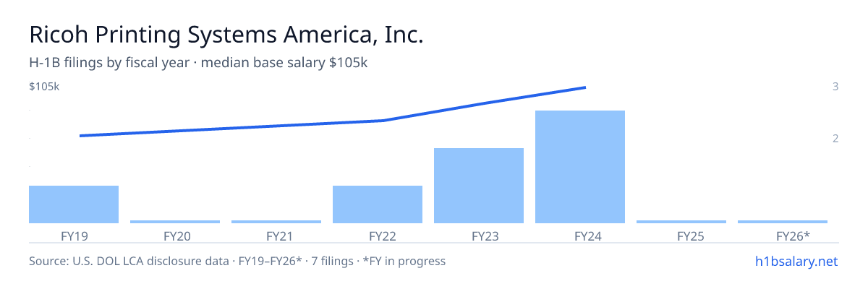Click the DOL LCA source footnote
Viewport: 868px width, 289px height.
pos(237,261)
